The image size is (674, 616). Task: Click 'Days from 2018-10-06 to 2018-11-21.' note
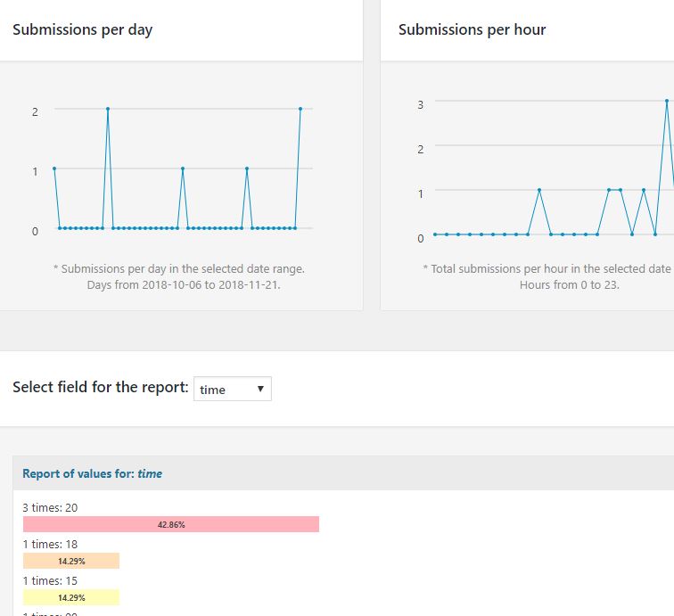coord(184,285)
